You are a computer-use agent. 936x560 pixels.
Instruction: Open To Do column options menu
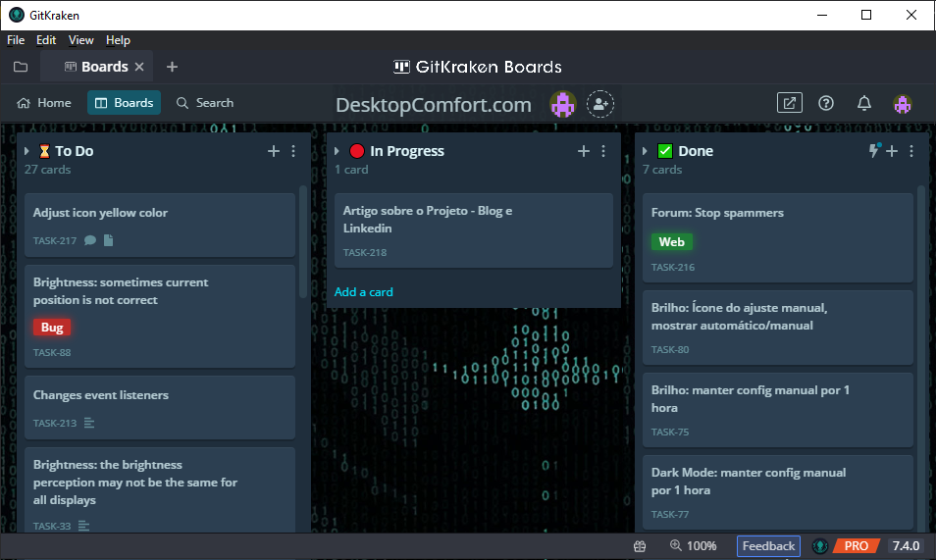click(293, 151)
